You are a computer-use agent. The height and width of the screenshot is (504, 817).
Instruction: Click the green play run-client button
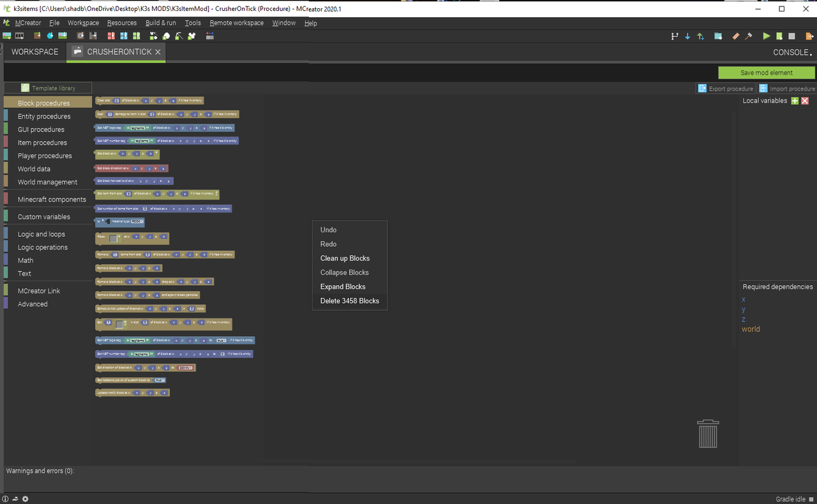(767, 36)
